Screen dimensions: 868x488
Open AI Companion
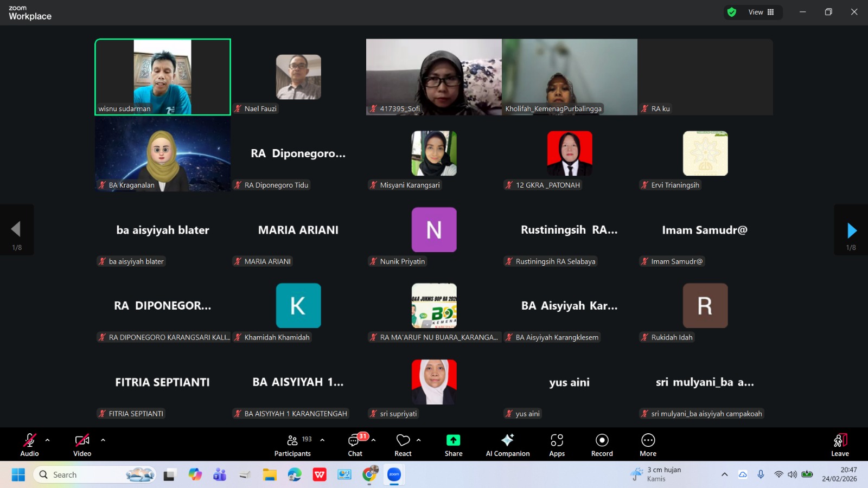[507, 445]
